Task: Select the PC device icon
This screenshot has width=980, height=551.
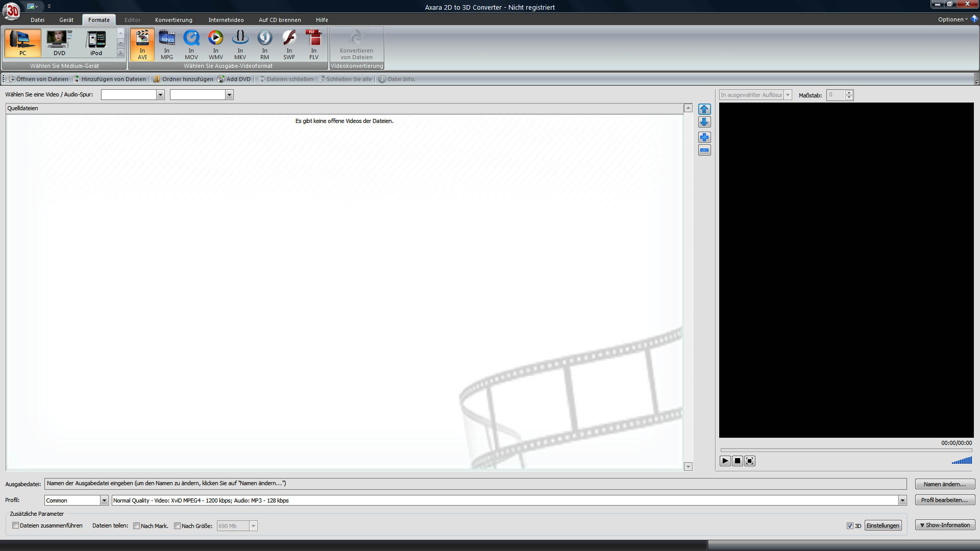Action: [x=22, y=43]
